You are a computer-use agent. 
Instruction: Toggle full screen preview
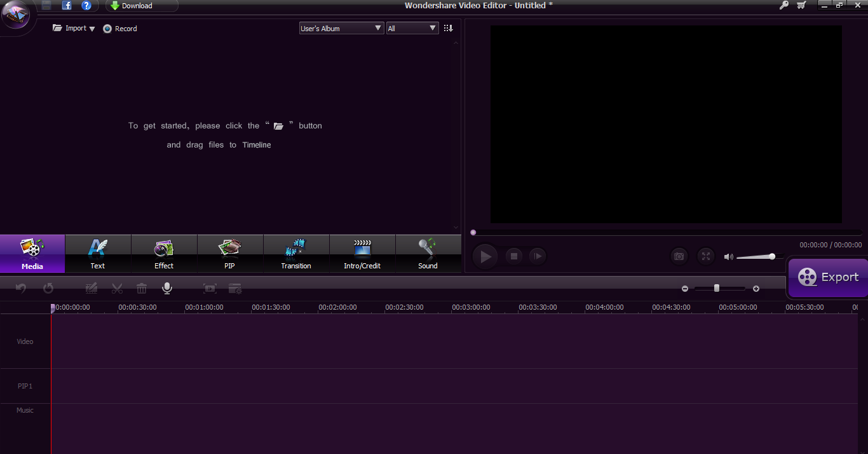coord(706,256)
